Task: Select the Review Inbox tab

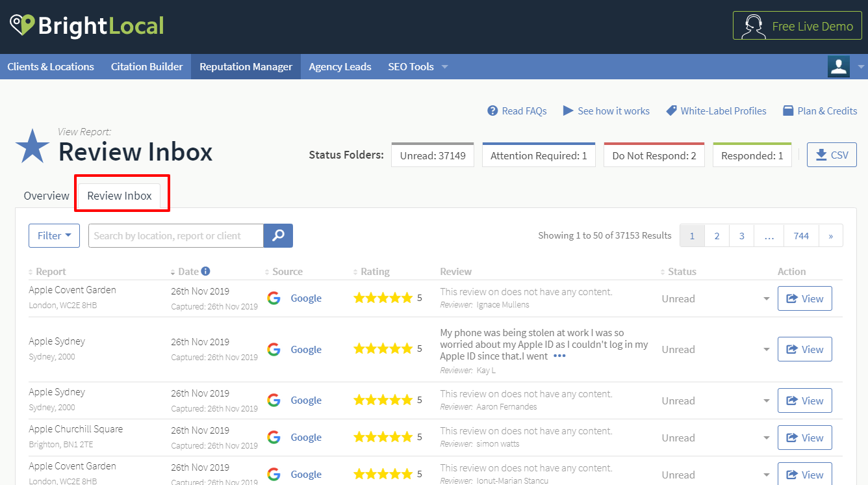Action: pos(120,196)
